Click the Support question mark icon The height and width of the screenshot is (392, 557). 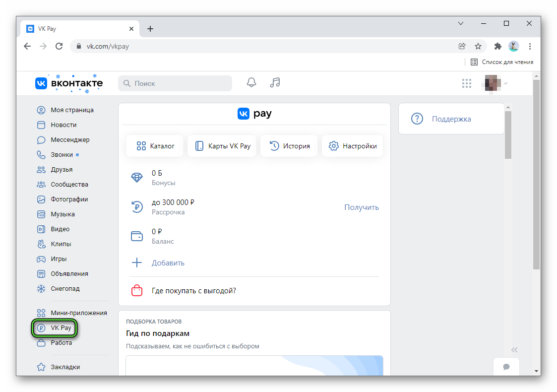tap(417, 119)
